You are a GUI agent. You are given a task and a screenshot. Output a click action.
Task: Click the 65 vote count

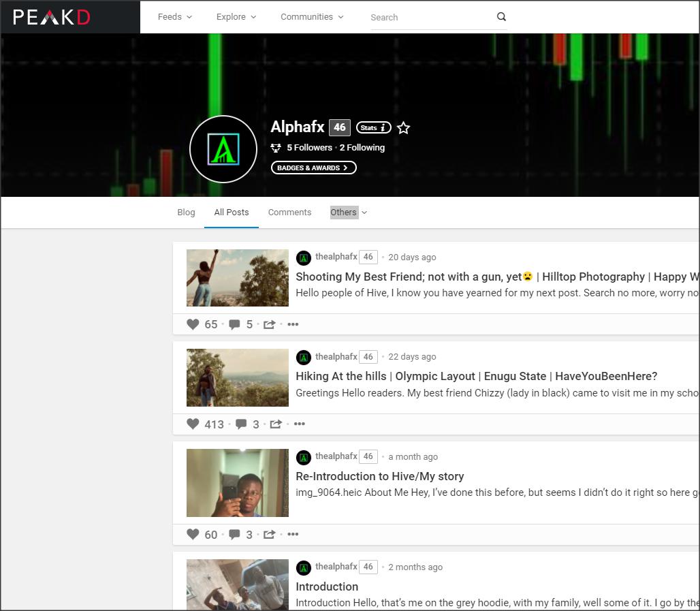(x=210, y=325)
